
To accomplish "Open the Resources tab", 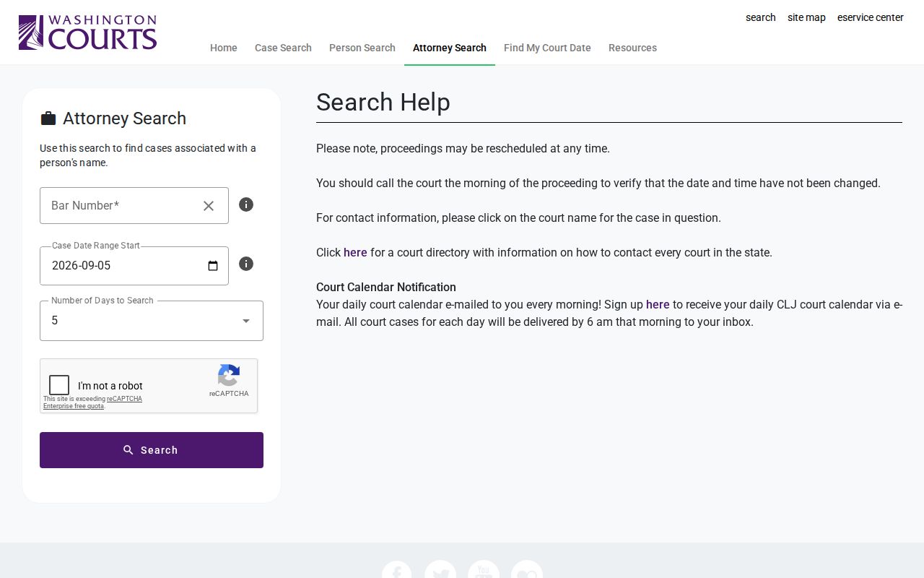I will (632, 48).
